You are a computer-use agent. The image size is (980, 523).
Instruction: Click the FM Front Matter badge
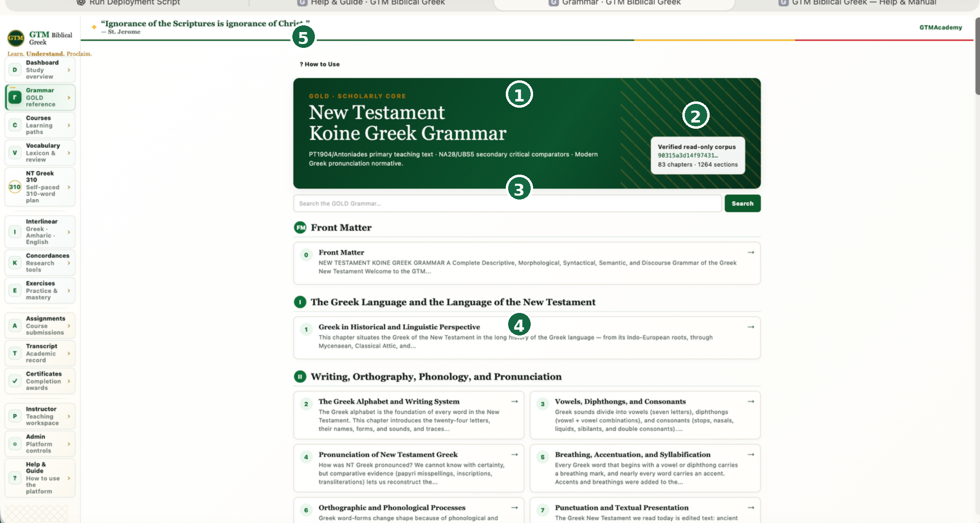click(x=300, y=228)
